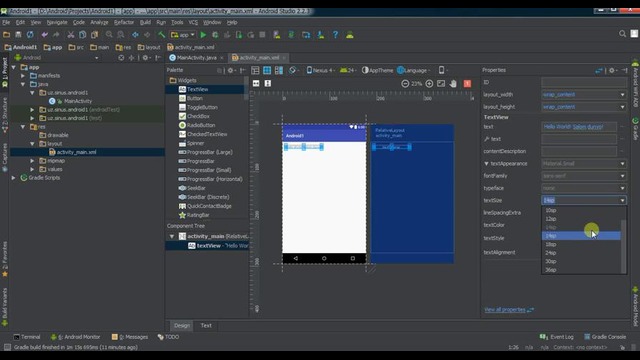The width and height of the screenshot is (640, 360).
Task: Click the Copy toolbar icon
Action: pyautogui.click(x=82, y=35)
